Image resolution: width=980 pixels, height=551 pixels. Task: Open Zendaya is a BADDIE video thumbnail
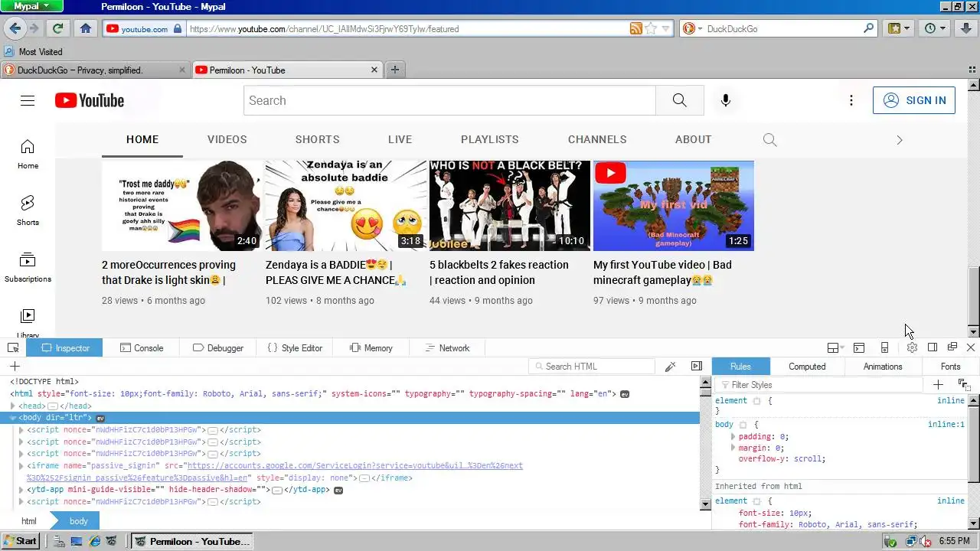coord(345,206)
